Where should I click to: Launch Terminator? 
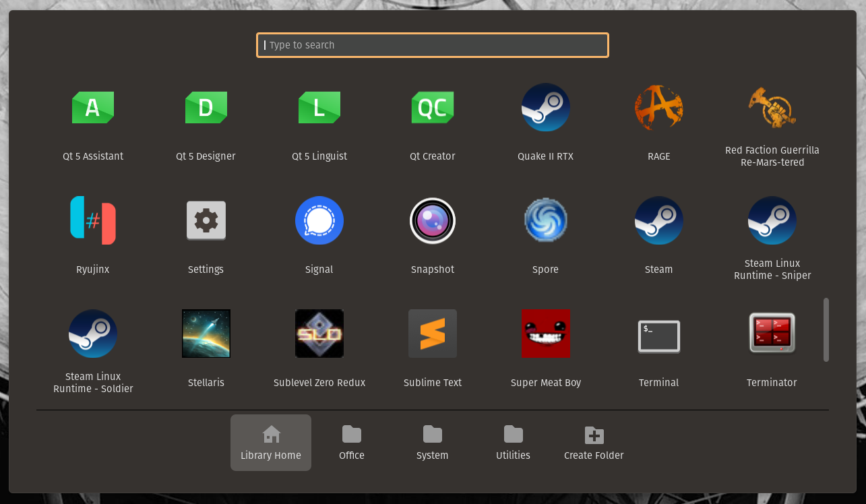[x=772, y=334]
